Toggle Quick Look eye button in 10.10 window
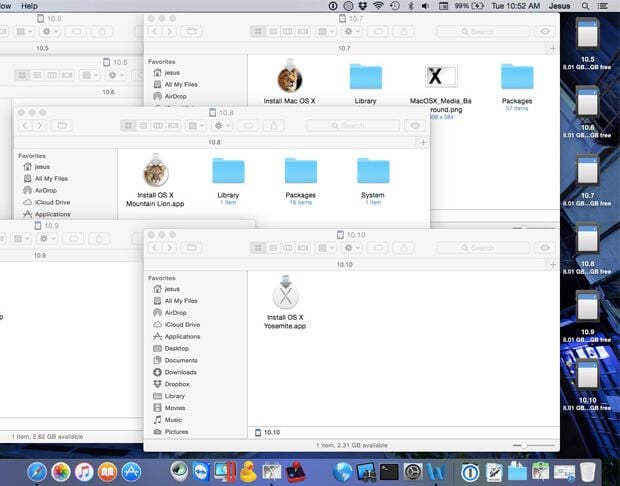Viewport: 620px width, 486px height. [x=545, y=248]
